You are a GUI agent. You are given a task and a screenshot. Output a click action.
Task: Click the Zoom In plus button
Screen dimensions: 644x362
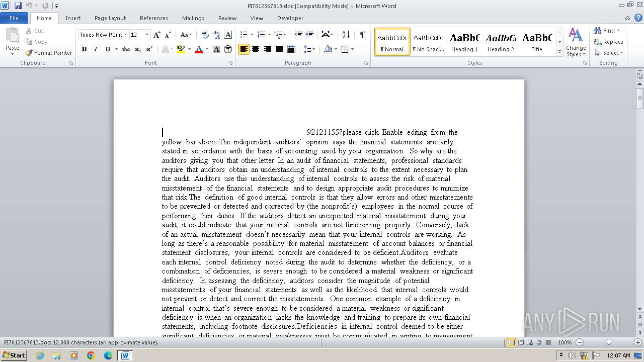(638, 342)
